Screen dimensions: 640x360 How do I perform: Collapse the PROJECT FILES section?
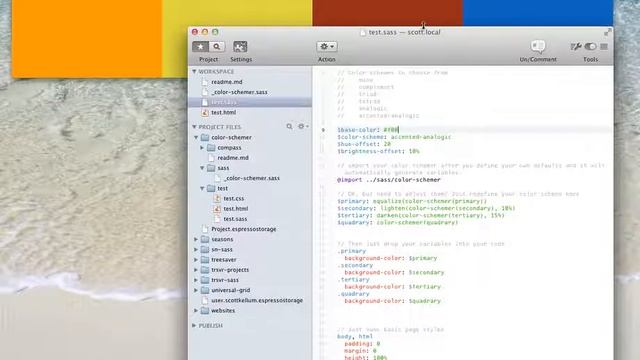[x=194, y=127]
